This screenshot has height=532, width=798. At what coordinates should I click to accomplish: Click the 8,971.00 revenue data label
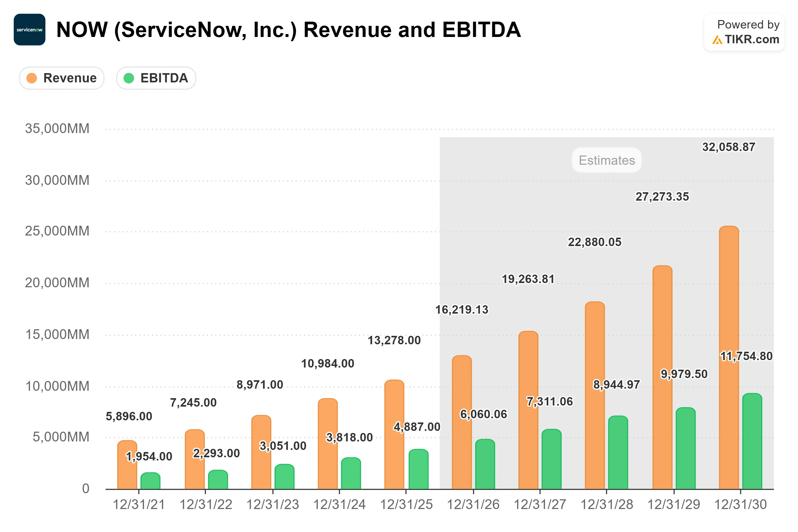point(260,385)
